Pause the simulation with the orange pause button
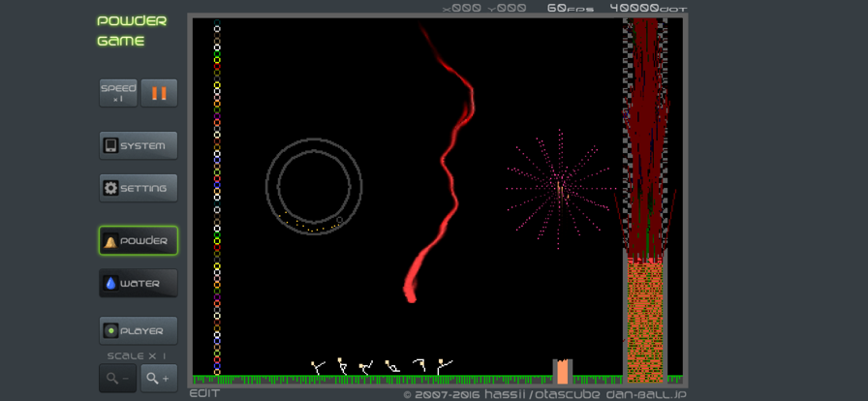The height and width of the screenshot is (401, 868). tap(159, 92)
